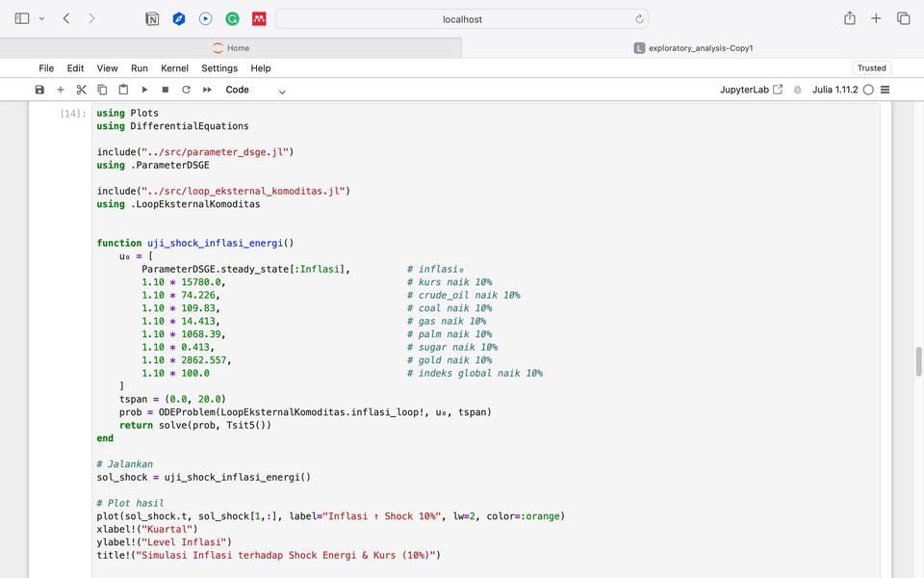
Task: Open notebook in JupyterLab
Action: click(x=751, y=90)
